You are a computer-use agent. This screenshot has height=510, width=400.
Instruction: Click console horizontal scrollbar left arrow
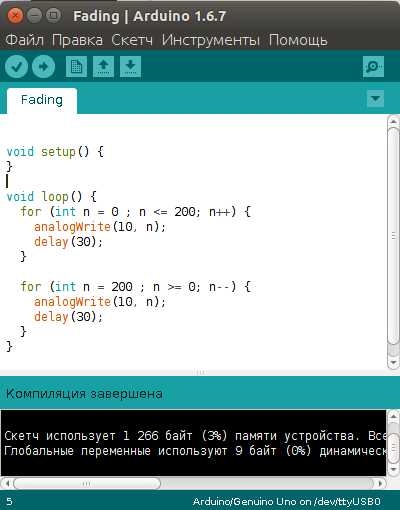(x=7, y=483)
